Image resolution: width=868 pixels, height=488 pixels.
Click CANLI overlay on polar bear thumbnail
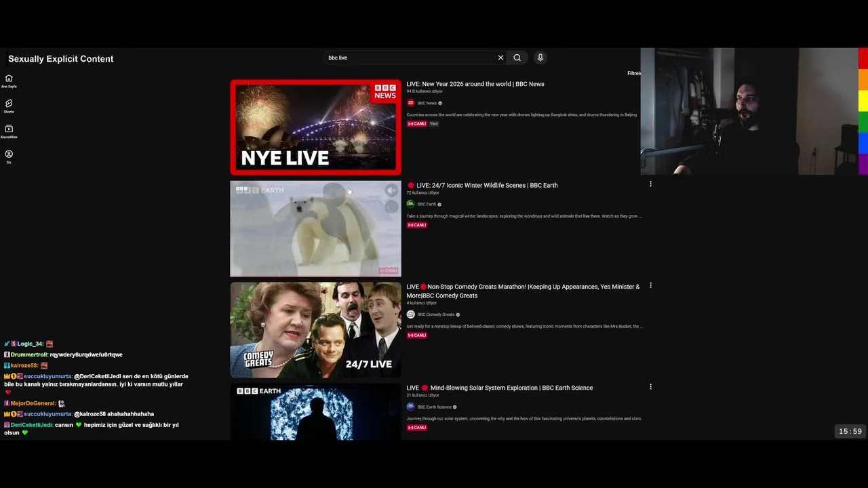click(x=389, y=270)
